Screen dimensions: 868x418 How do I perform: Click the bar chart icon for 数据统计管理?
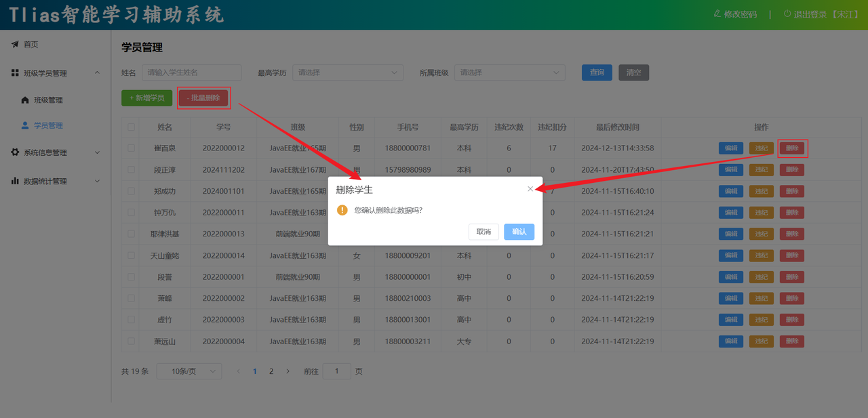coord(15,181)
